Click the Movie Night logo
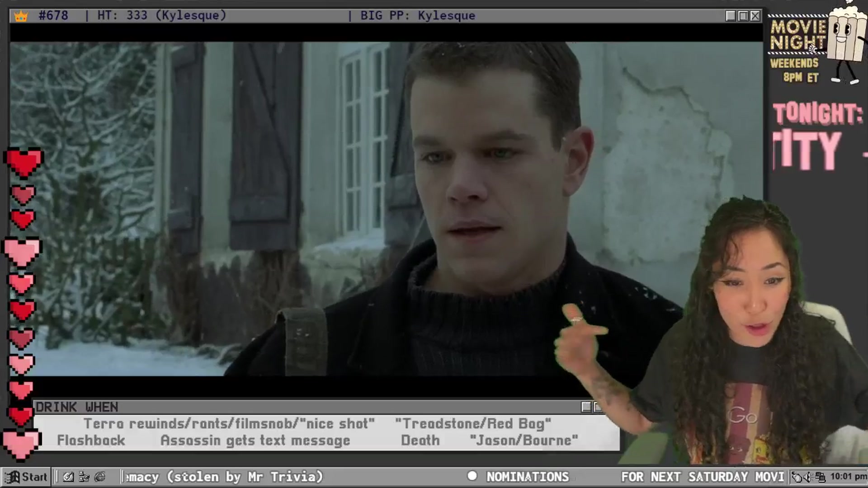Viewport: 868px width, 488px height. (798, 35)
